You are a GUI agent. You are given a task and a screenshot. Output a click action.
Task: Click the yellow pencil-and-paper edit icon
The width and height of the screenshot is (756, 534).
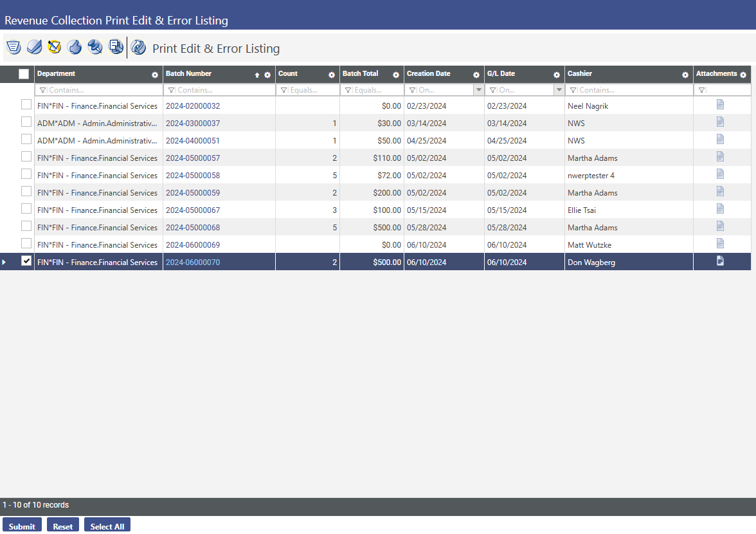[55, 47]
